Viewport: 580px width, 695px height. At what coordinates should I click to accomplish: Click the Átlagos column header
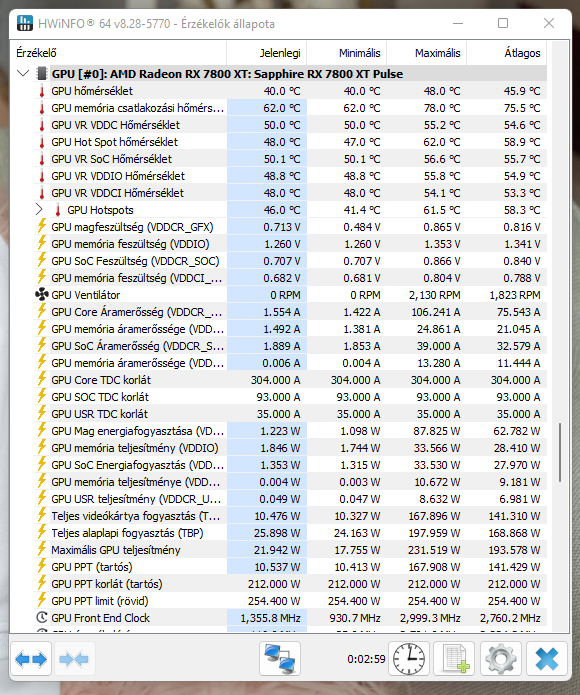click(506, 53)
